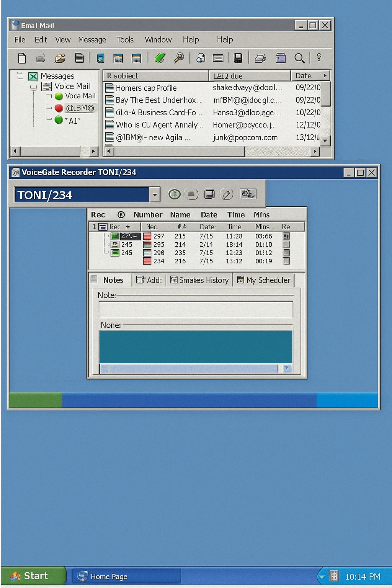Open the TONI/234 dropdown list

(x=155, y=194)
